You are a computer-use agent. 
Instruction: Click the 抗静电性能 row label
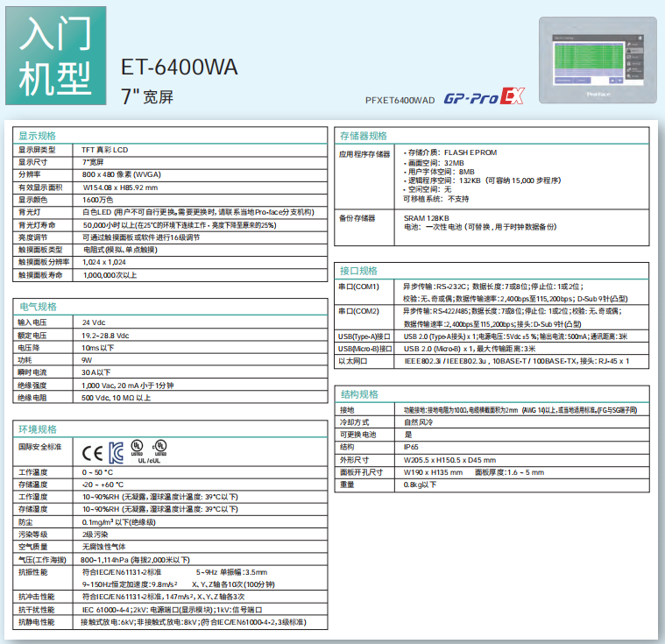(37, 622)
